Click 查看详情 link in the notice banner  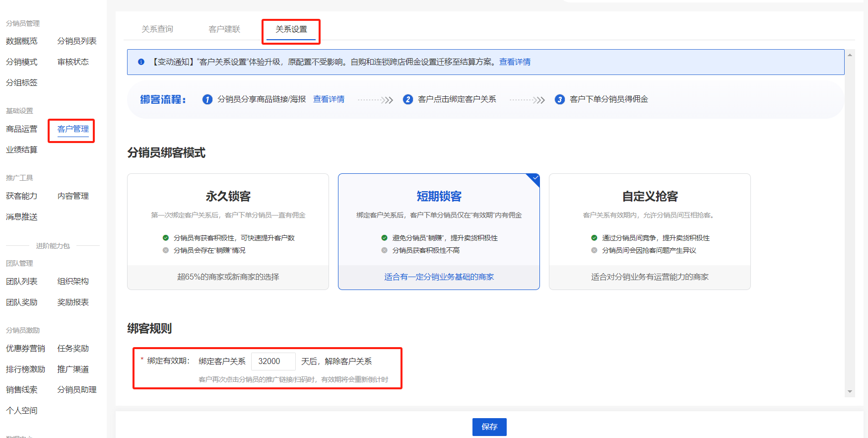(x=515, y=62)
